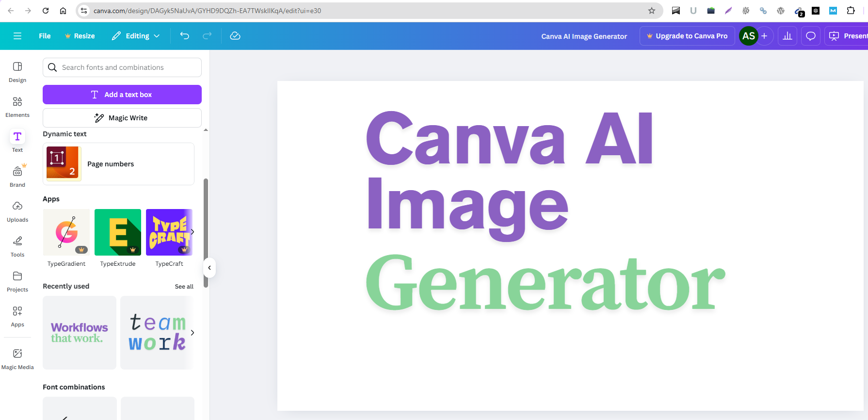Click the cloud save status icon
This screenshot has height=420, width=868.
235,36
